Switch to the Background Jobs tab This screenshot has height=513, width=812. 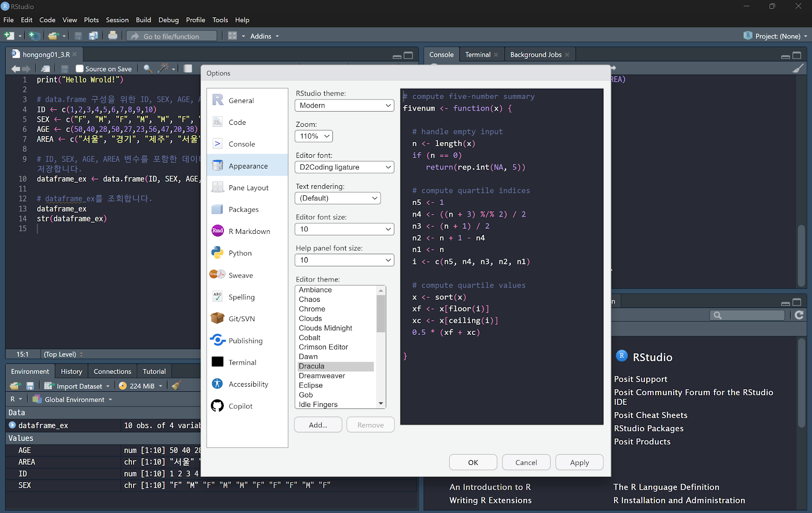point(536,54)
